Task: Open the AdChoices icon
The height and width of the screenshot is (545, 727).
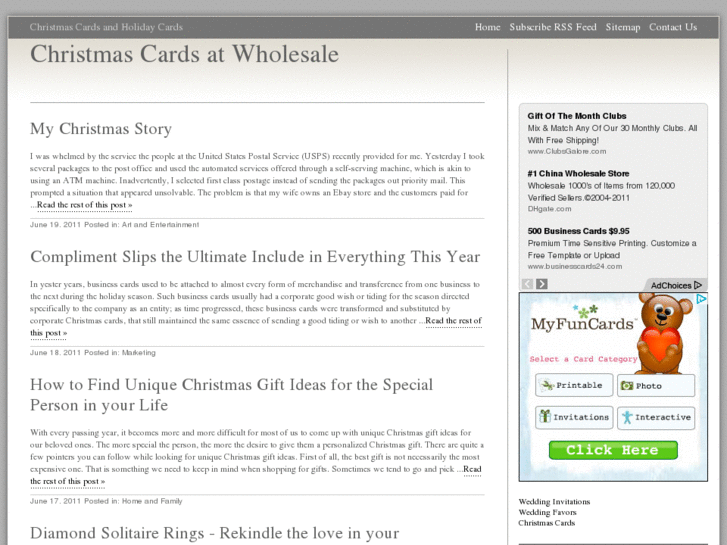Action: coord(676,285)
